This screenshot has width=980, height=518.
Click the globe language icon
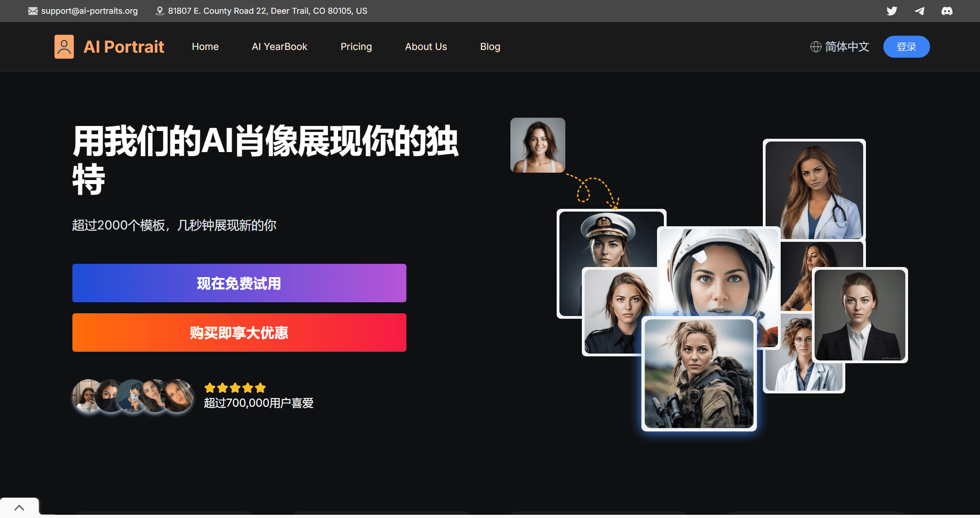coord(816,47)
